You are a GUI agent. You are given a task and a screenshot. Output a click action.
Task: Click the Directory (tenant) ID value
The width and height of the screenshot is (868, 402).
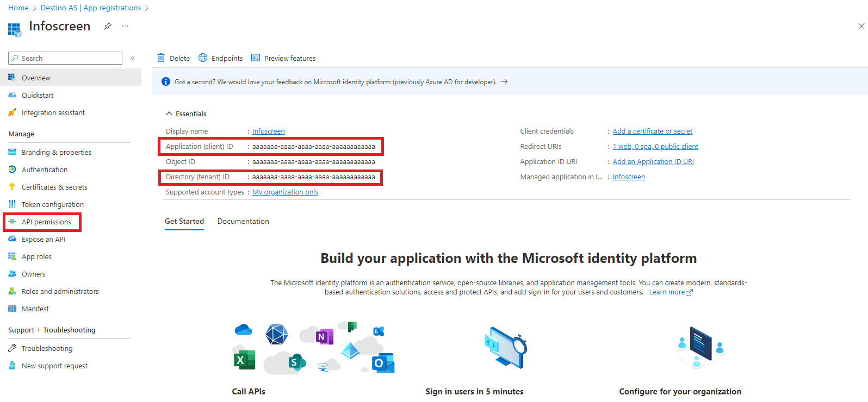[314, 177]
